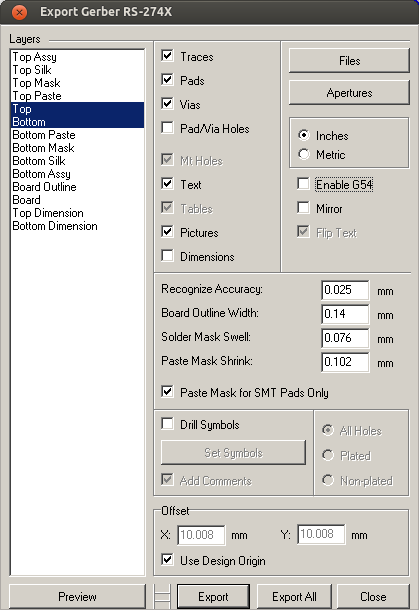Tick the Enable G54 checkbox
The width and height of the screenshot is (419, 610).
(x=303, y=184)
